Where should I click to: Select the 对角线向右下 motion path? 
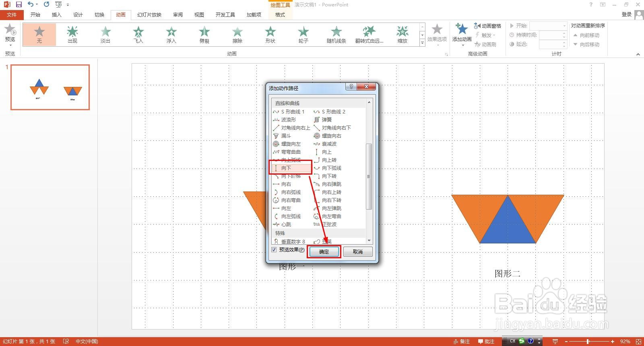point(332,128)
